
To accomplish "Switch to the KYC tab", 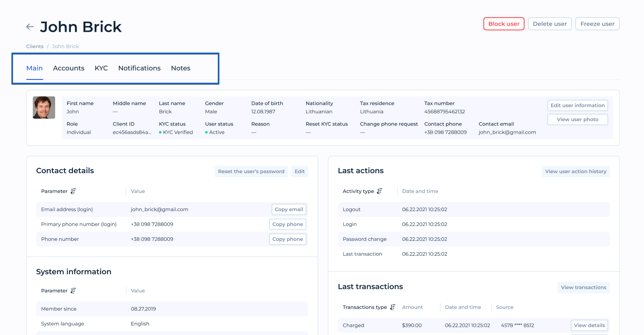I will coord(101,68).
